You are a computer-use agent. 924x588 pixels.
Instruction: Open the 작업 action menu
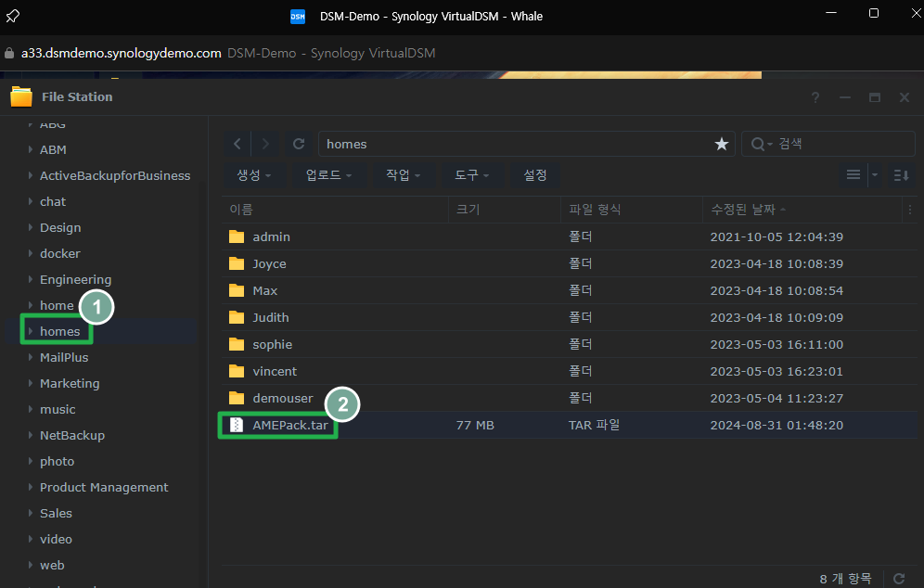[x=404, y=174]
